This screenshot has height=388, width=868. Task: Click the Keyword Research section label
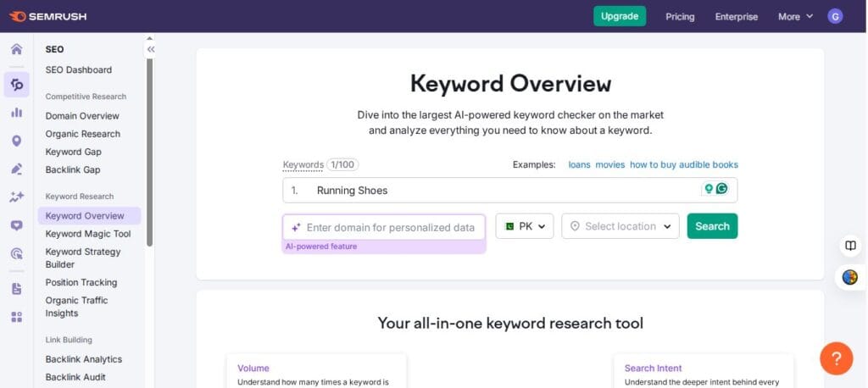80,197
